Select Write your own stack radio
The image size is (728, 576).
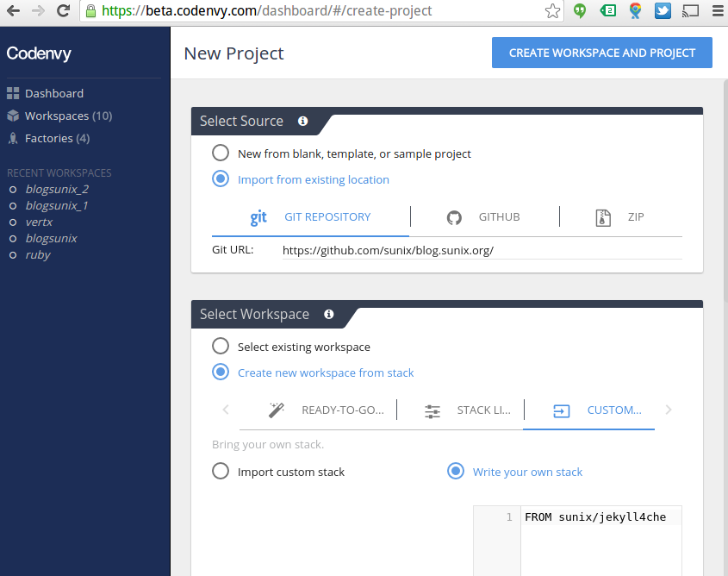(456, 471)
